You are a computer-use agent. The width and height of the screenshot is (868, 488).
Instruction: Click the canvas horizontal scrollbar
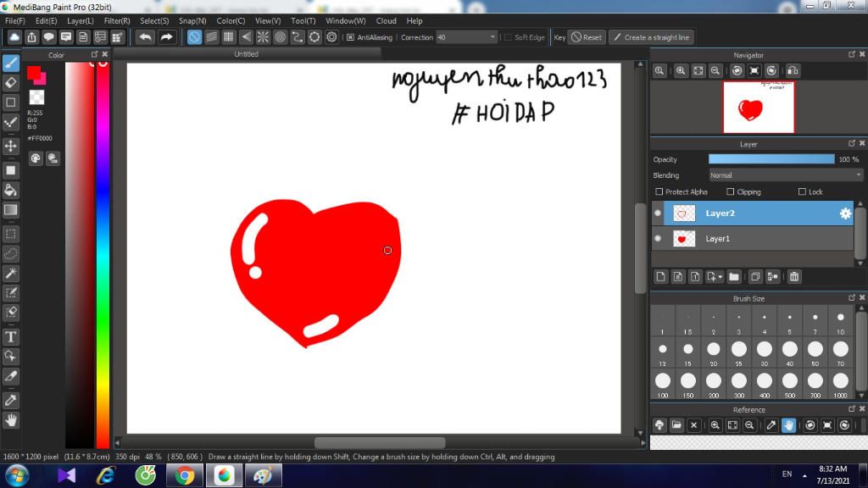(379, 442)
